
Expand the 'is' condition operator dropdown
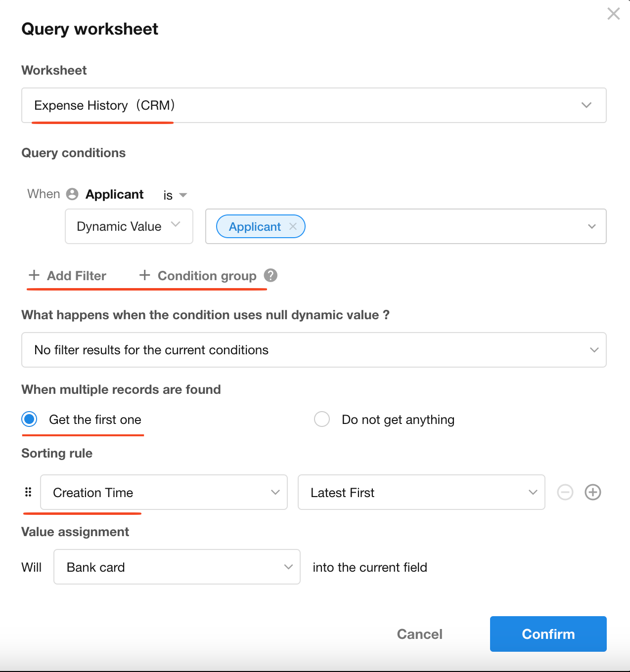pos(176,195)
